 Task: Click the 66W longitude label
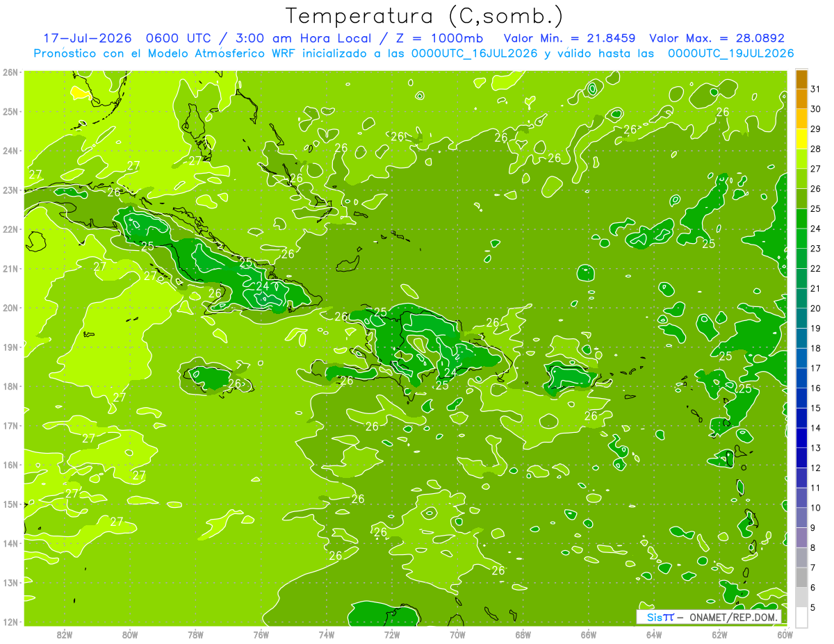pos(589,634)
